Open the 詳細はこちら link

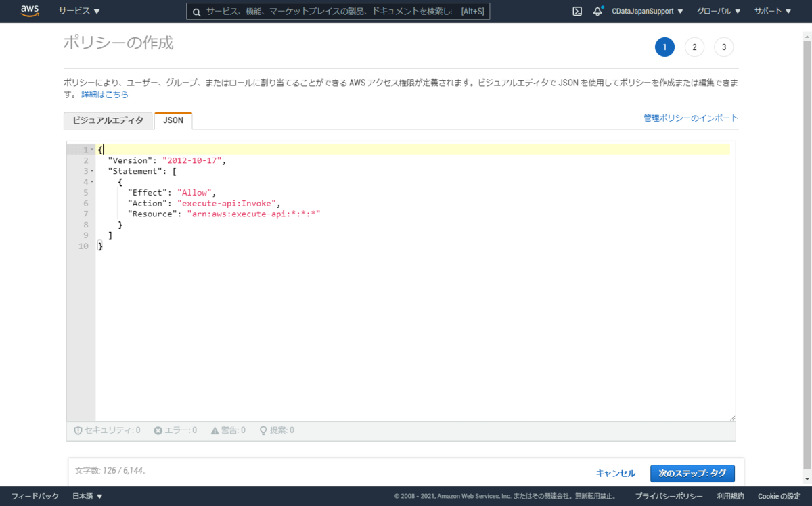click(105, 95)
